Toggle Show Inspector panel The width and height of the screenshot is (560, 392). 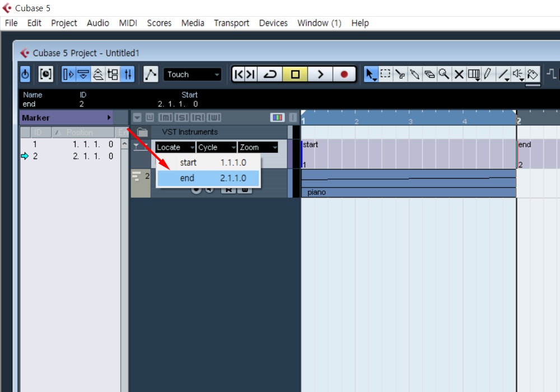pyautogui.click(x=68, y=74)
